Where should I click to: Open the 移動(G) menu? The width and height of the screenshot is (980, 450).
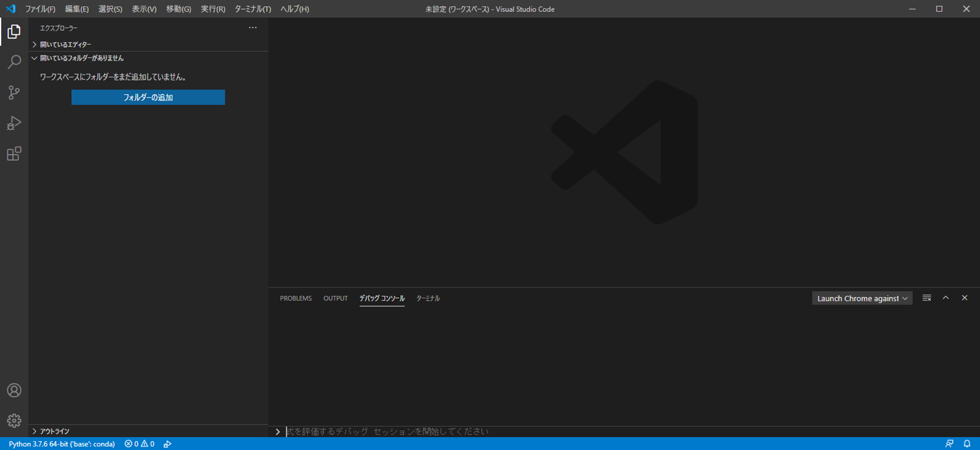178,9
